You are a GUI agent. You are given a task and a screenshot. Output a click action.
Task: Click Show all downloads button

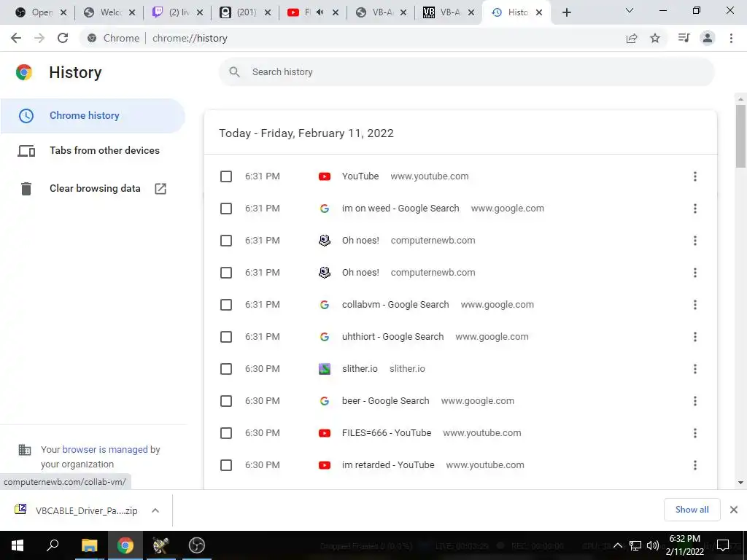tap(692, 510)
